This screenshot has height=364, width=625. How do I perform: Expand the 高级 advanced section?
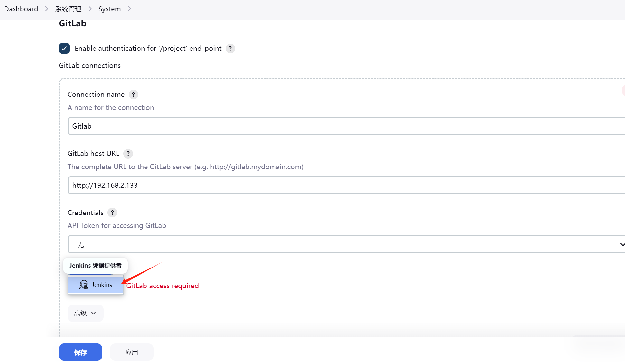tap(85, 313)
